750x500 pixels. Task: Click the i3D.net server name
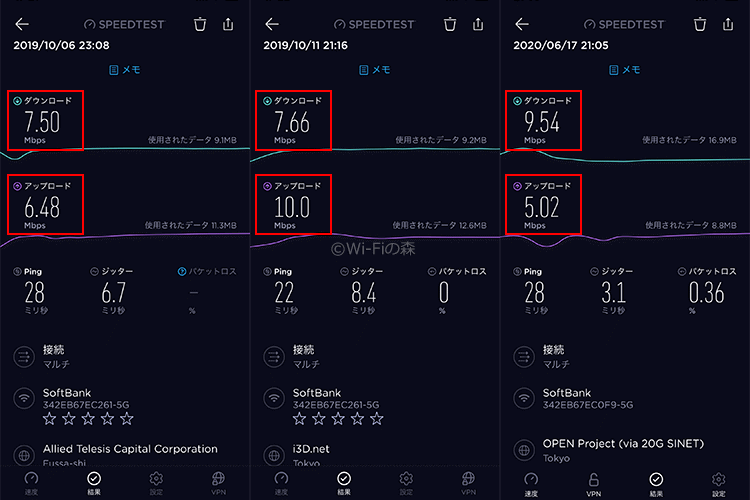point(311,449)
